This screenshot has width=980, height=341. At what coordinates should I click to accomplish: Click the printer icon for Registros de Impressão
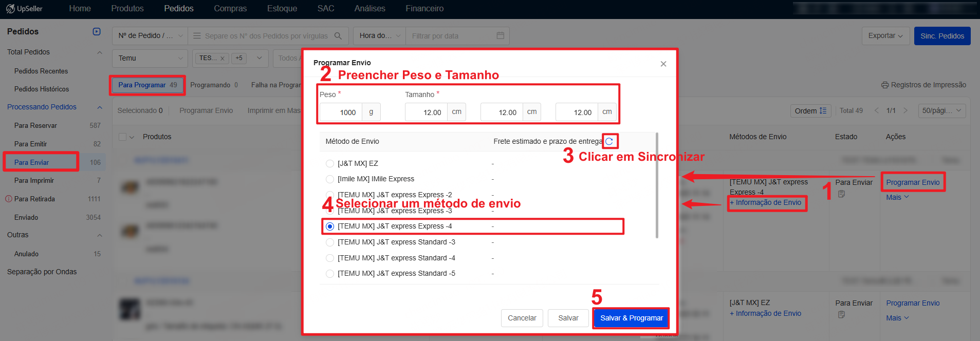[x=885, y=85]
